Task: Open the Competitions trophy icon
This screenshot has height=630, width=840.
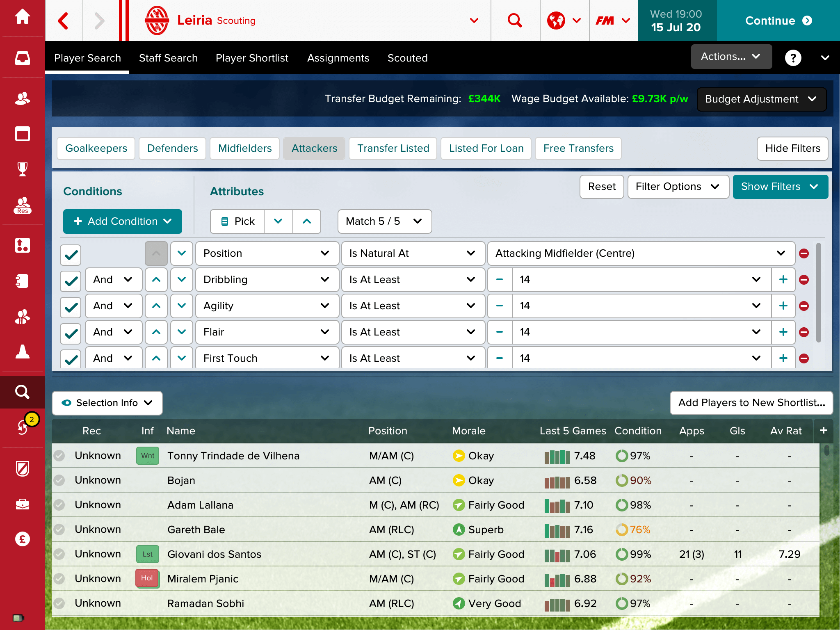Action: [x=22, y=169]
